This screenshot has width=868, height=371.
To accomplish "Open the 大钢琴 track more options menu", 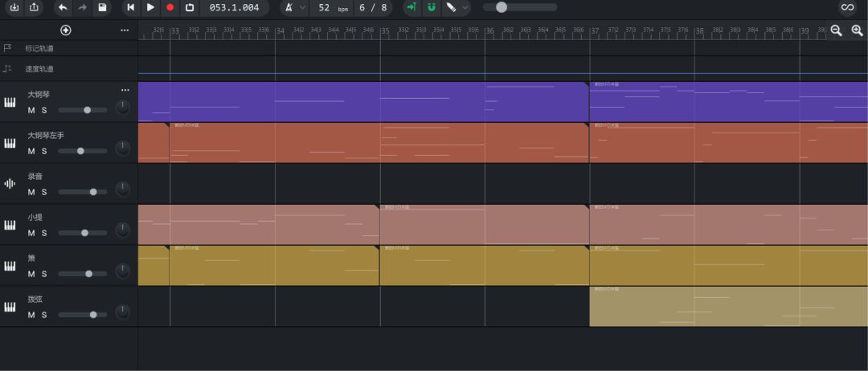I will [125, 90].
